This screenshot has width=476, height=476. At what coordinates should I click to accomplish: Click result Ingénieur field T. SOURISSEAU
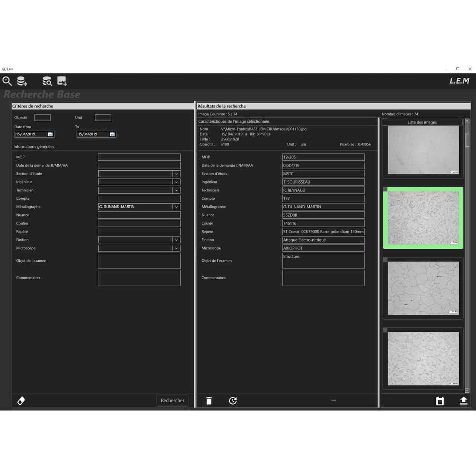point(324,182)
